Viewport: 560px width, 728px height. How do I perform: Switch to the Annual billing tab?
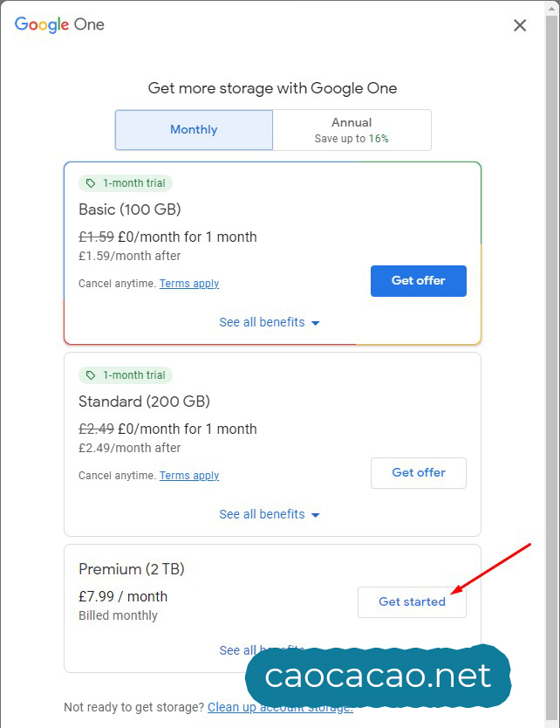[352, 130]
